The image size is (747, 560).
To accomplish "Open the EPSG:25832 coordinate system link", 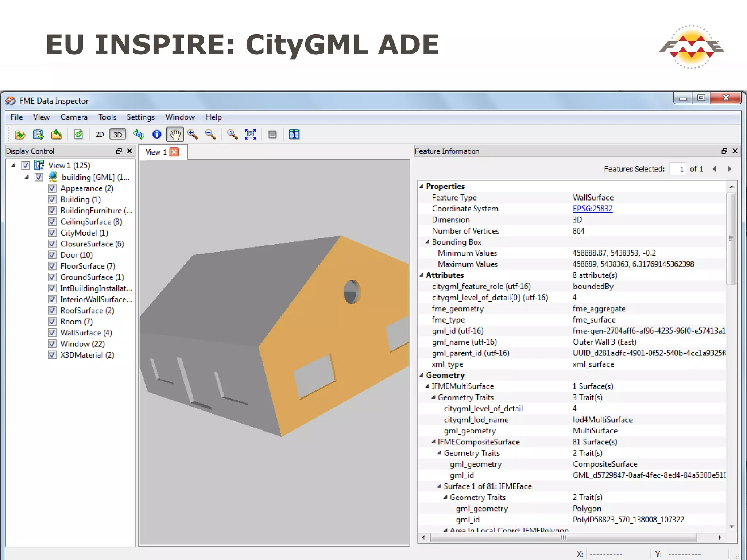I will pos(593,209).
